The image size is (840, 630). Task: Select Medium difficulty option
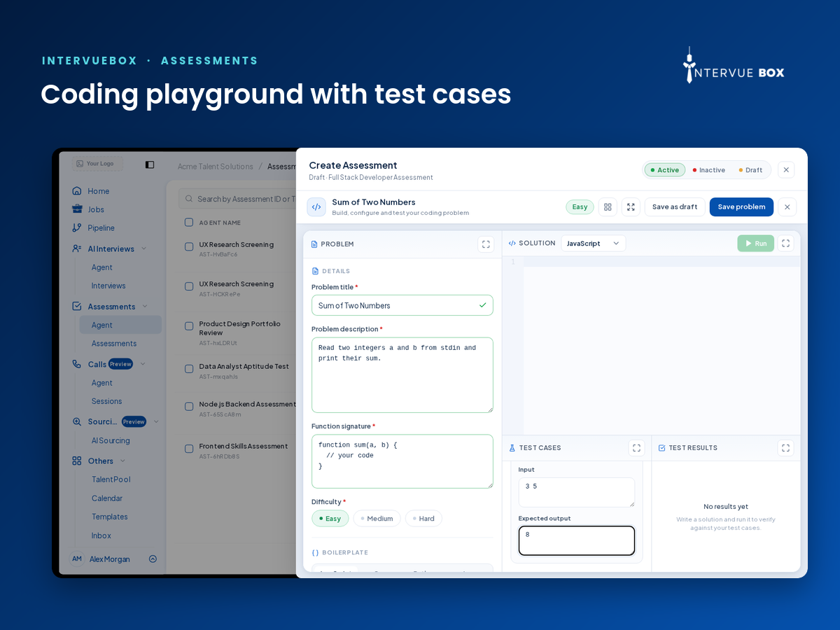(x=377, y=519)
